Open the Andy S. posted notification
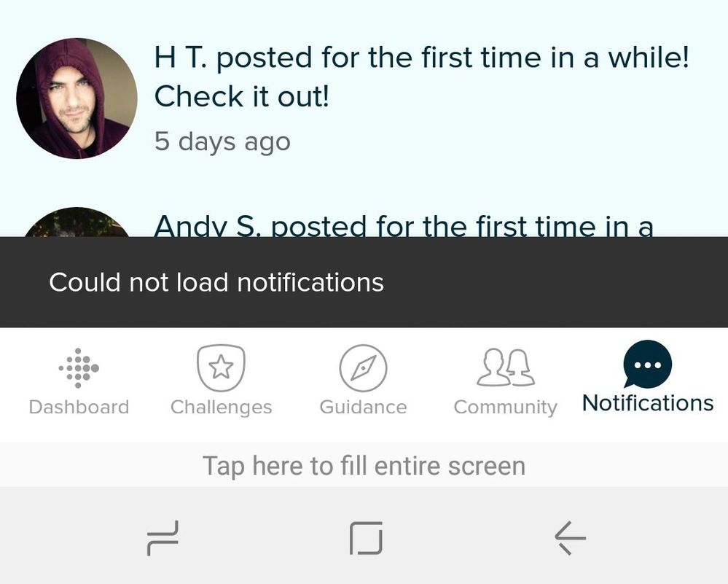 (x=364, y=221)
